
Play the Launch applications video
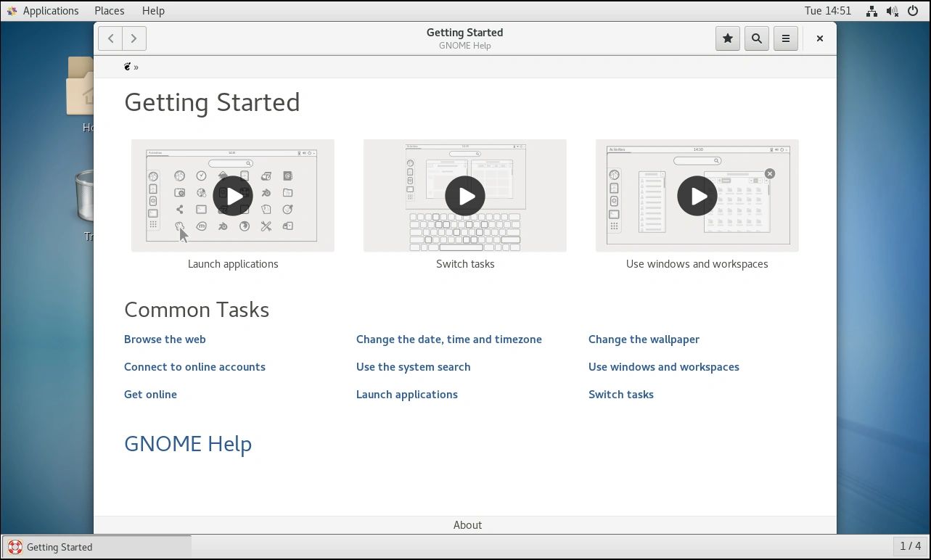click(232, 196)
